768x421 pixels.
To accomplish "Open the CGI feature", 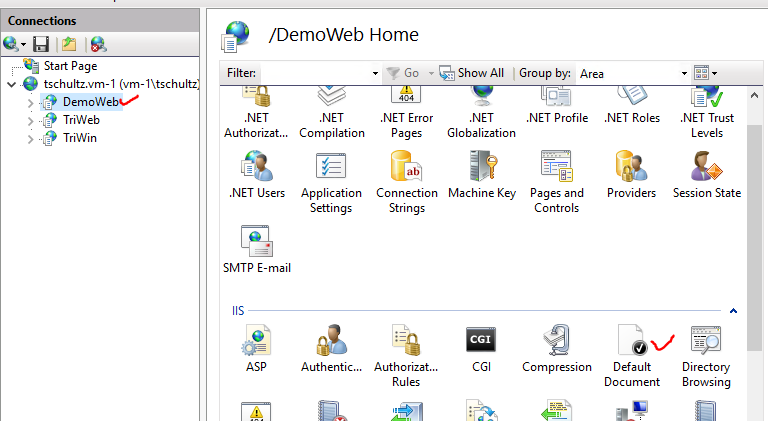I will tap(481, 348).
